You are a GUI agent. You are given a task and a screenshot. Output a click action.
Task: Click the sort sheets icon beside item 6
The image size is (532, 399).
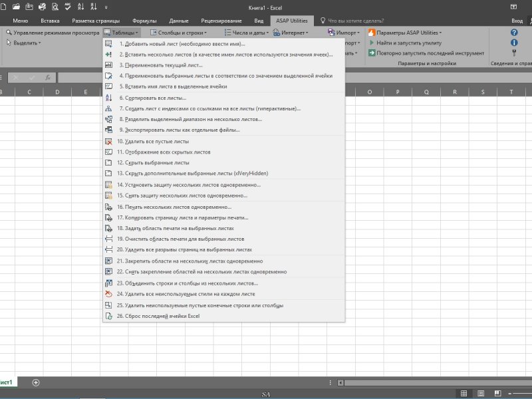click(108, 98)
